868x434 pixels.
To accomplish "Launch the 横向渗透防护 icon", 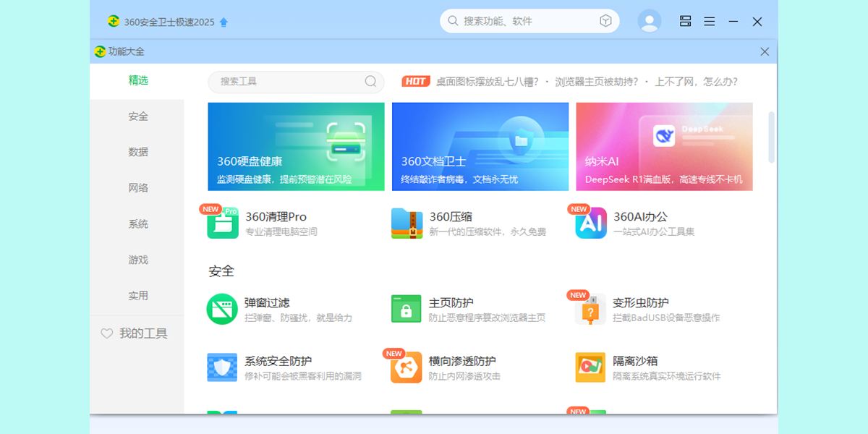I will tap(407, 367).
